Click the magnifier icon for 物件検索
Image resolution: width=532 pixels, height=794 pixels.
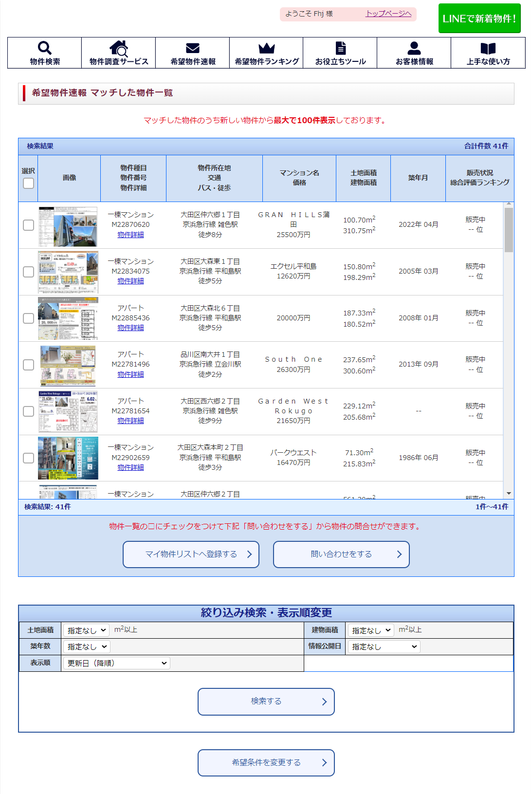tap(44, 48)
